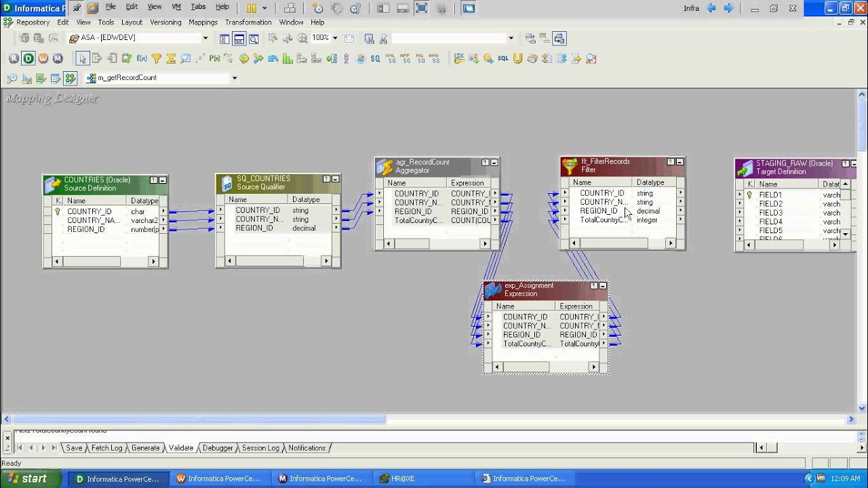The height and width of the screenshot is (488, 868).
Task: Open the Versioning menu
Action: (165, 22)
